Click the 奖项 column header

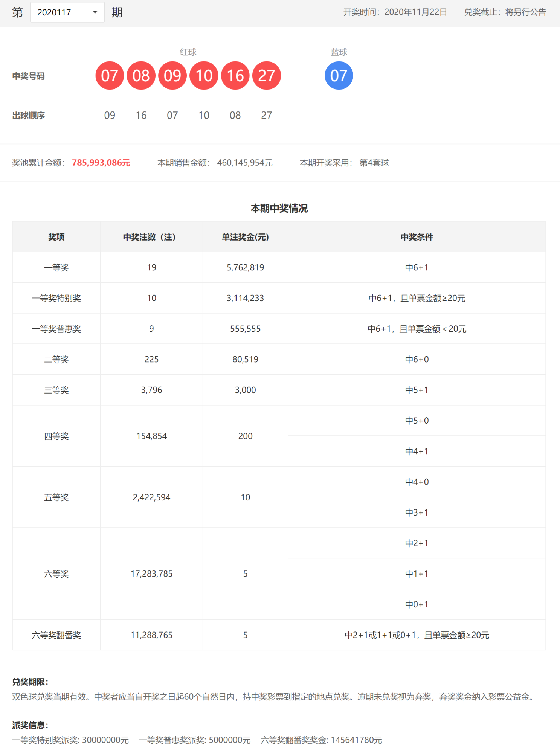coord(56,237)
